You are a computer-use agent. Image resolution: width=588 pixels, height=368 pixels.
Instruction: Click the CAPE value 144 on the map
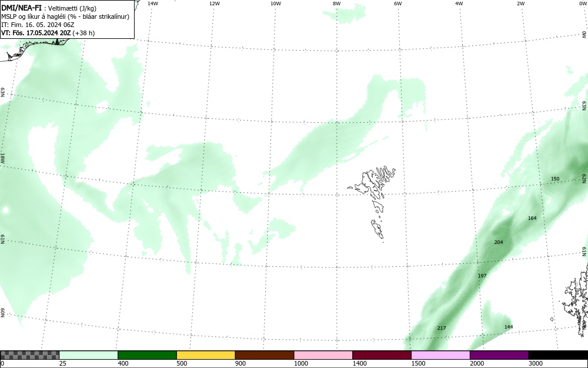[x=509, y=327]
